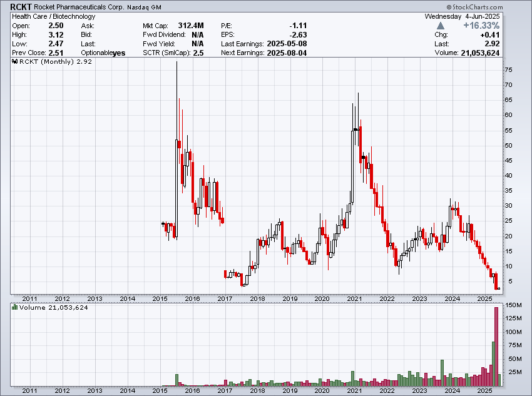532x396 pixels.
Task: Click the Chg value +0.41
Action: point(490,34)
